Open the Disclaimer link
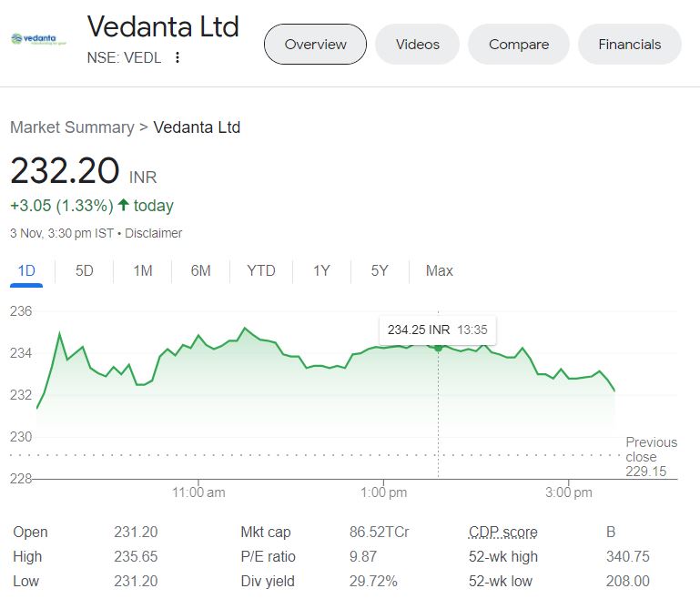 pyautogui.click(x=153, y=233)
